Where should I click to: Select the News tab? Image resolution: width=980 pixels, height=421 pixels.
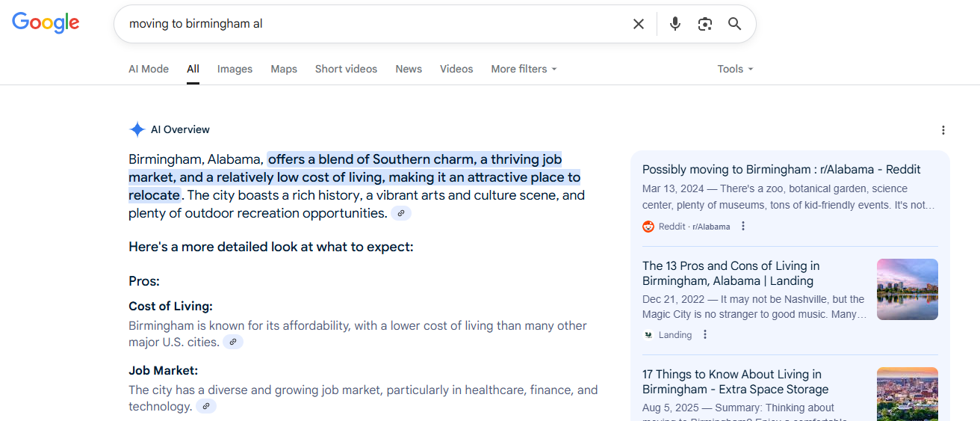(409, 69)
